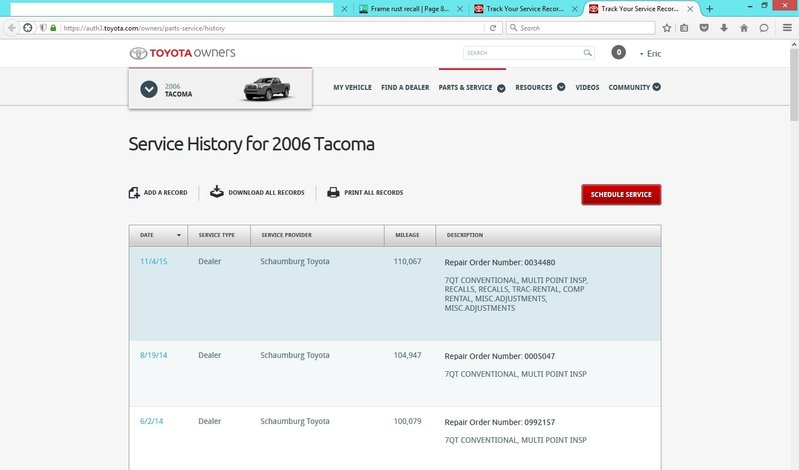
Task: Click the Toyota Owners logo
Action: (182, 53)
